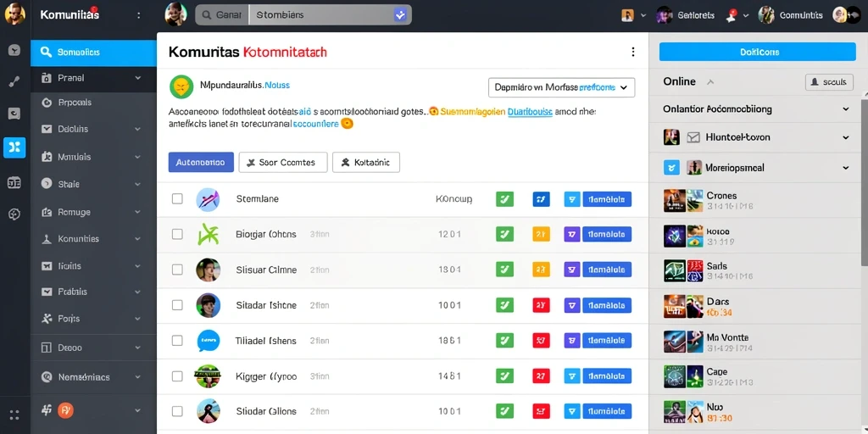Tick the checkbox next to Kigger Oypoo
Screen dimensions: 868x434
[177, 376]
